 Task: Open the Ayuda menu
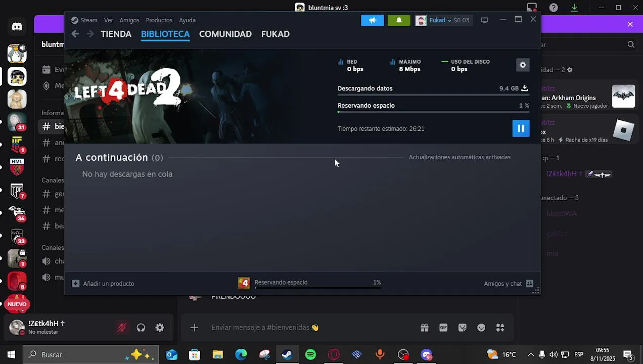point(187,20)
